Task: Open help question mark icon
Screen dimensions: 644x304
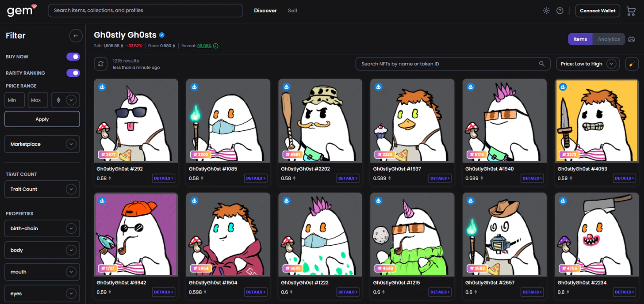Action: (x=560, y=11)
